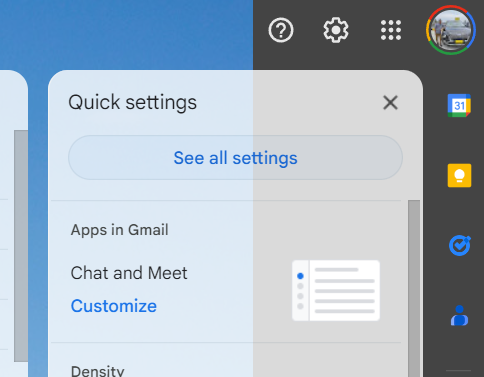Click the Quick settings title
This screenshot has width=484, height=377.
(132, 102)
